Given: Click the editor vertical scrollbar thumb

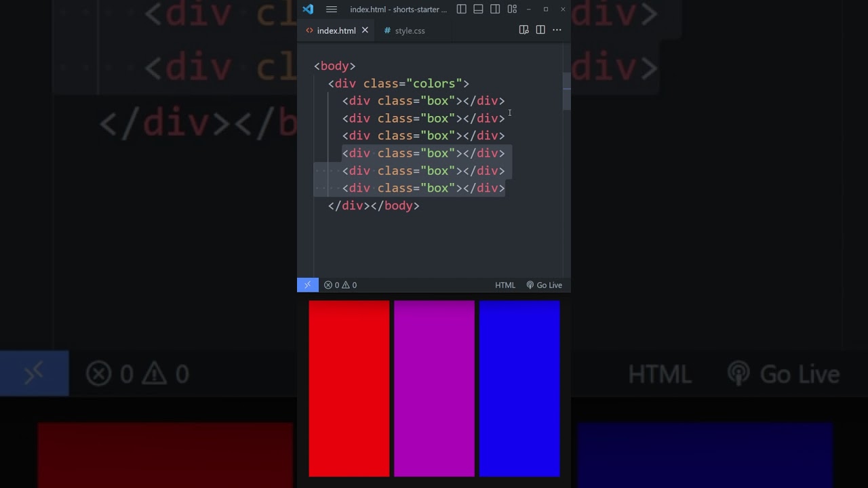Looking at the screenshot, I should coord(567,91).
